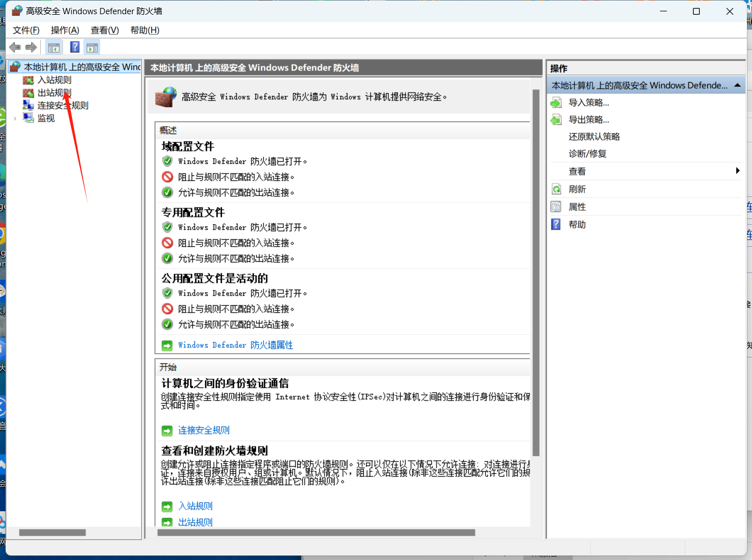Click green arrow icon beside Windows Defender 防火墙属性
The image size is (752, 560).
pos(167,345)
